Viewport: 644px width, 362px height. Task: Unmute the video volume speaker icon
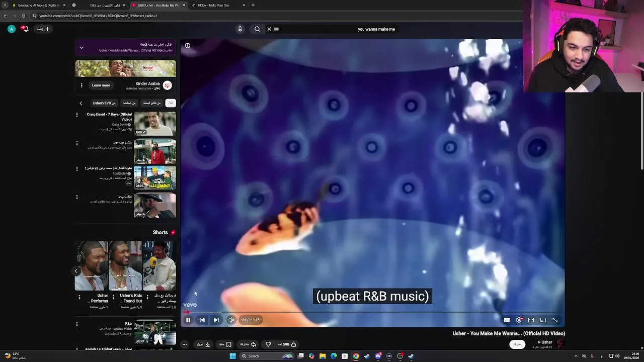click(x=231, y=320)
